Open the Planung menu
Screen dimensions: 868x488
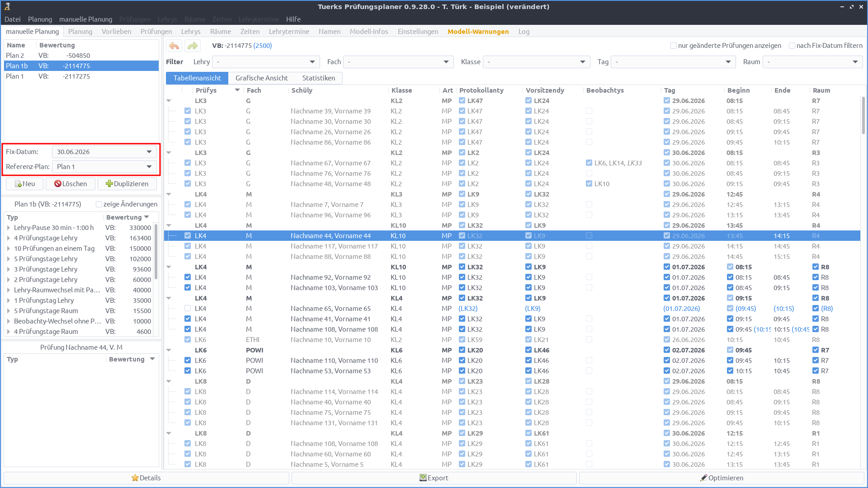[x=40, y=19]
